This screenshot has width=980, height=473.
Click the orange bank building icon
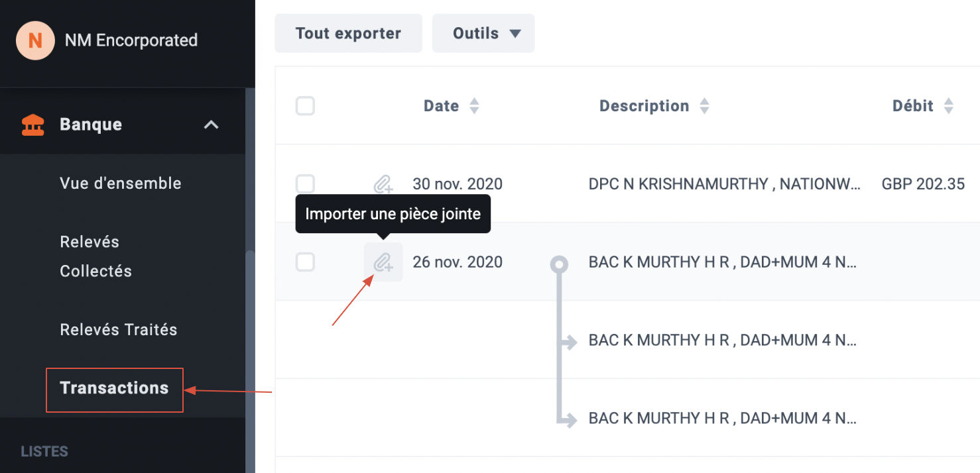(33, 125)
